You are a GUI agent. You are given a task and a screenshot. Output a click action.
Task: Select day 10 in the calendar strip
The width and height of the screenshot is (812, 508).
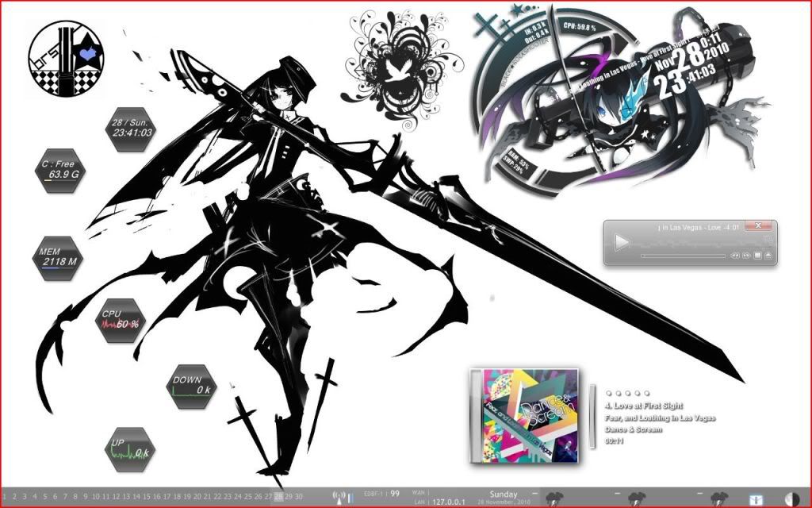(x=96, y=497)
